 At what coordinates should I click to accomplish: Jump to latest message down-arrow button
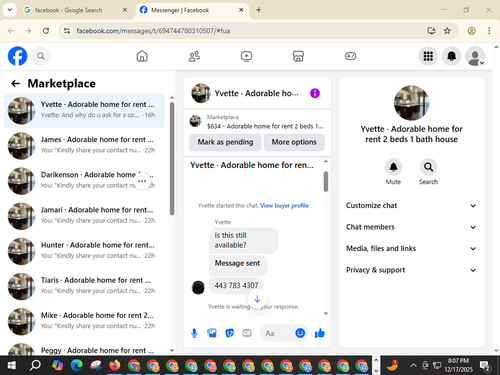tap(257, 299)
